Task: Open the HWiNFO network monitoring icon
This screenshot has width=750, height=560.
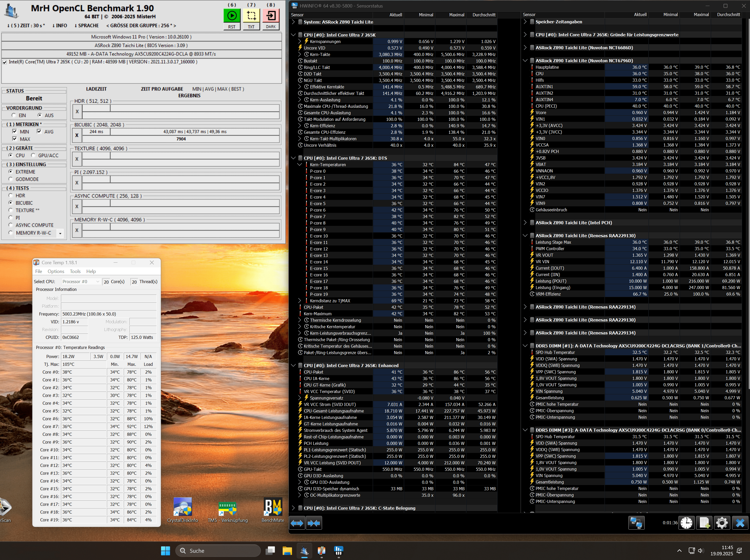Action: pyautogui.click(x=636, y=523)
